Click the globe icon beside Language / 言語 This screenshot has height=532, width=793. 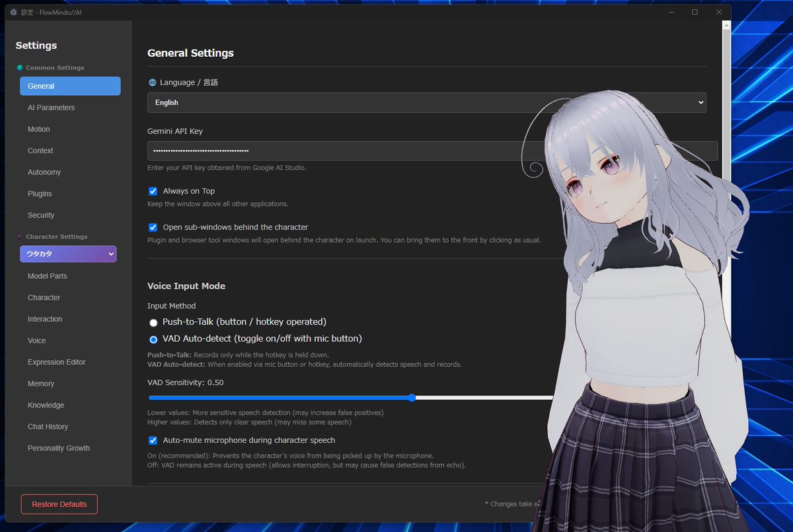pos(151,82)
